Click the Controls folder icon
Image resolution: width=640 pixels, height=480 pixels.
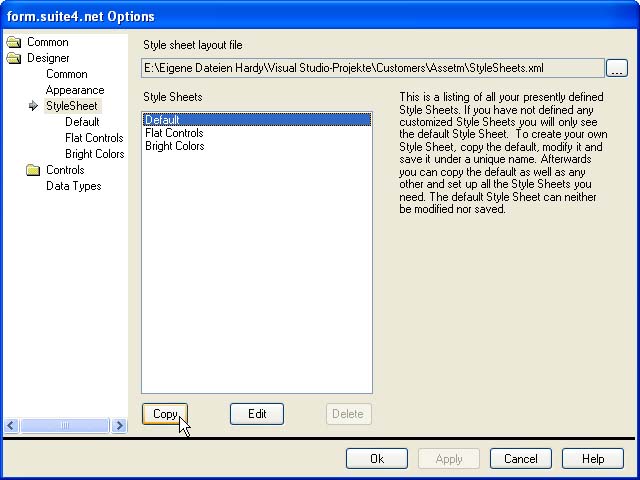point(33,170)
